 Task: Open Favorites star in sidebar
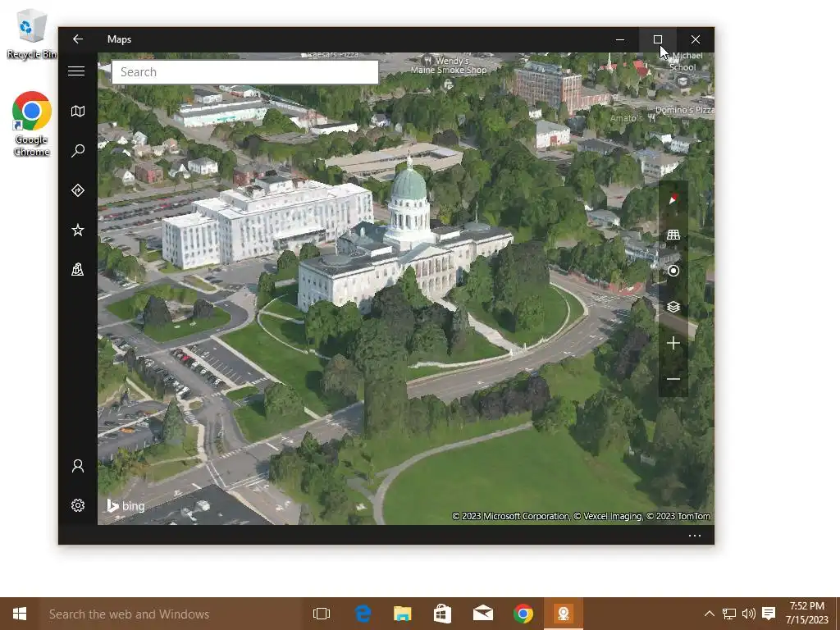[x=78, y=230]
